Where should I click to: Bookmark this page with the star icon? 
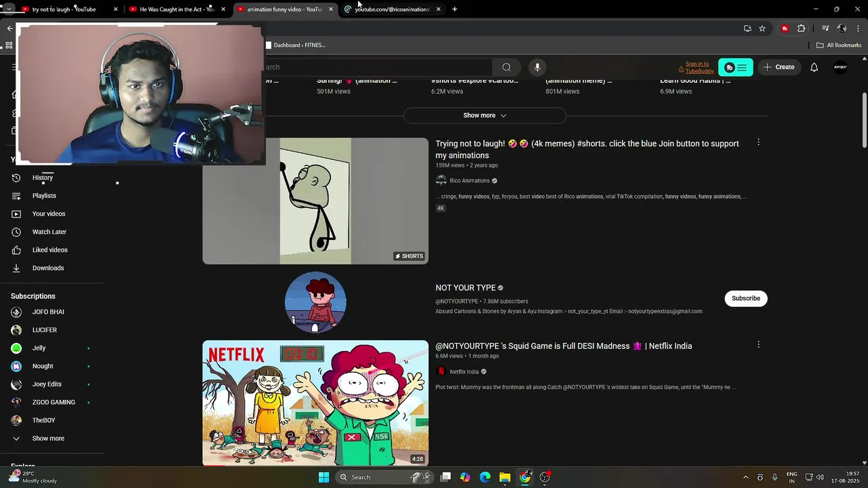click(x=762, y=28)
